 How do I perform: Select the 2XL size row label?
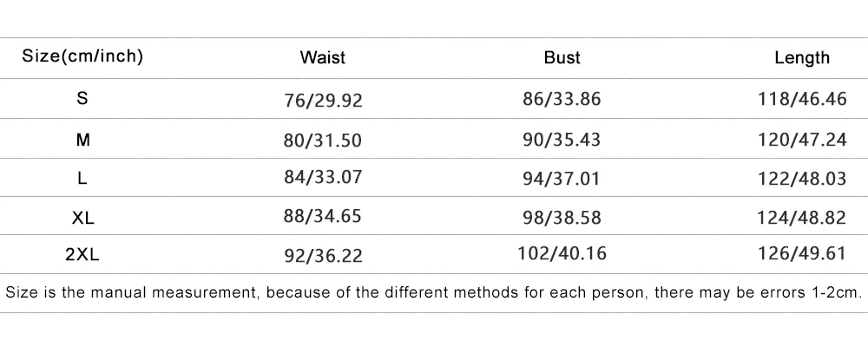point(82,255)
